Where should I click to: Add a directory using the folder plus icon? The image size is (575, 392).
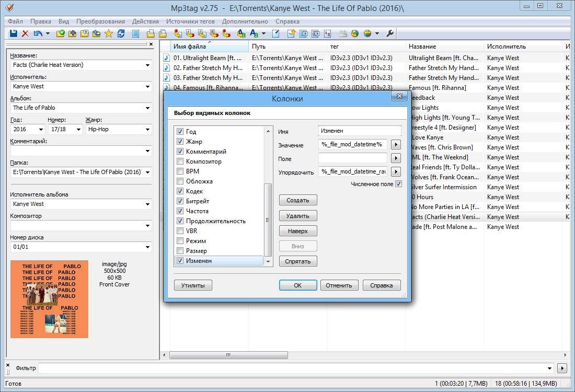(x=73, y=34)
